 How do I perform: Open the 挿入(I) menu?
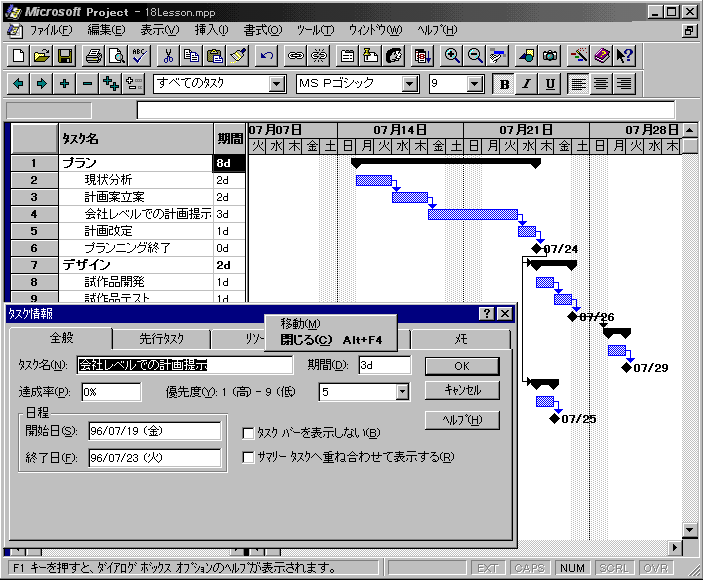[211, 30]
